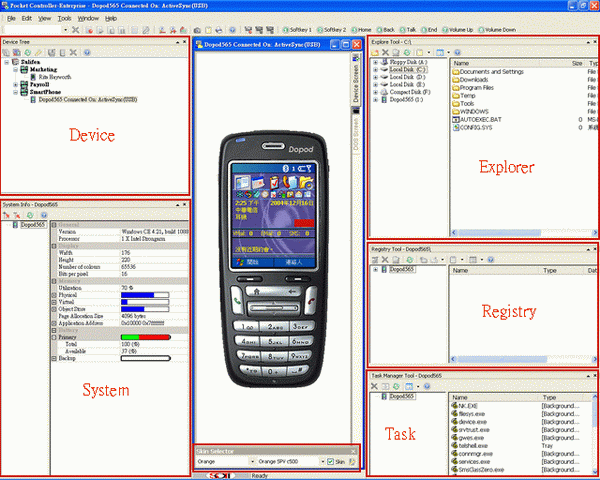This screenshot has width=600, height=480.
Task: Click the Softkey 1 toolbar button
Action: 297,29
